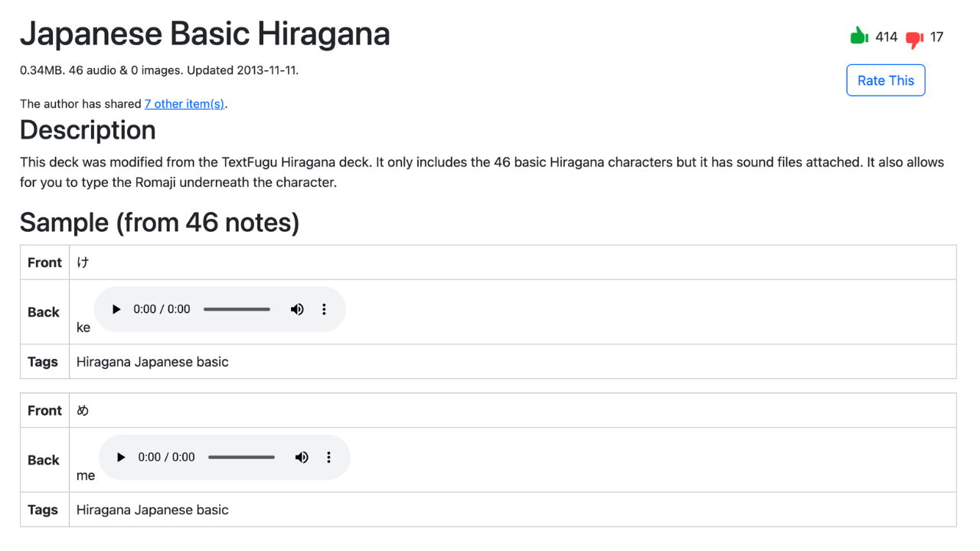Click the 17 downvote count
Image resolution: width=980 pixels, height=551 pixels.
(936, 37)
